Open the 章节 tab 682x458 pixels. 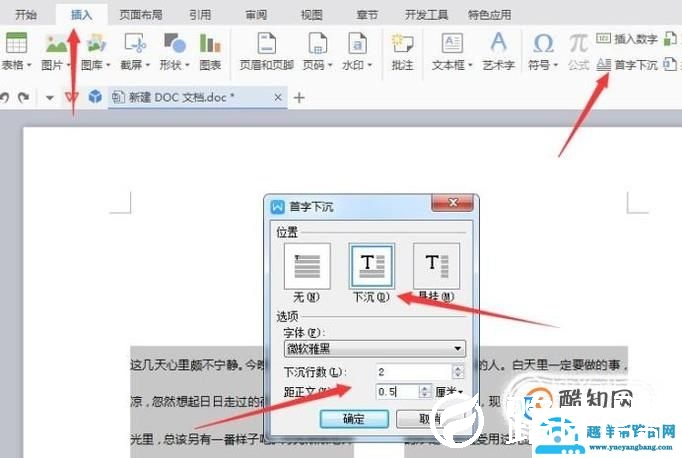(x=367, y=15)
